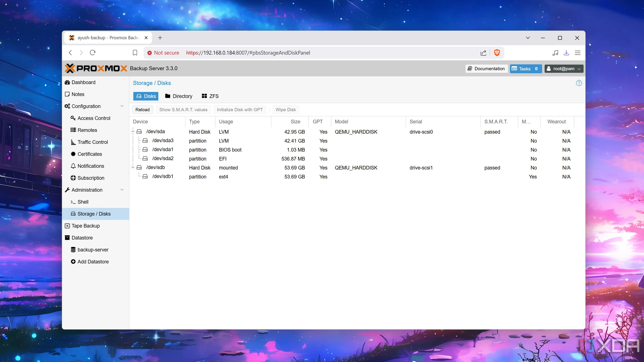Open the downloads arrow icon
This screenshot has height=362, width=644.
tap(566, 53)
